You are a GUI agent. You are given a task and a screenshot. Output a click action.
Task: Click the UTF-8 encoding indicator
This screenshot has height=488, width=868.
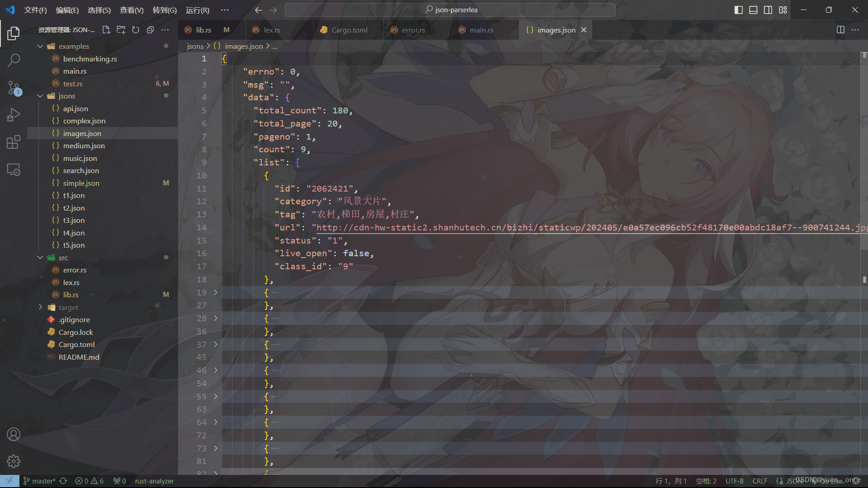pos(735,481)
